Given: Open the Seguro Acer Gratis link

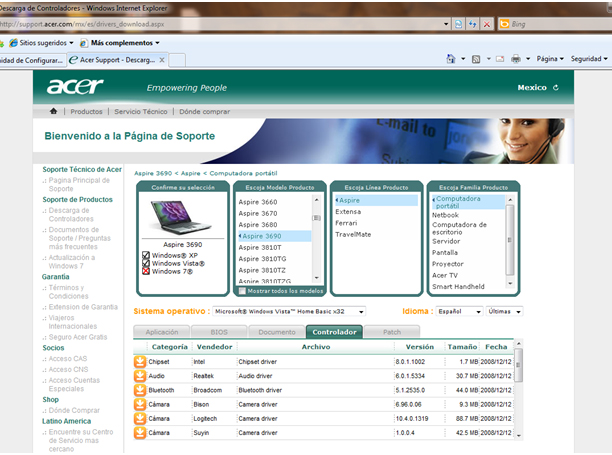Looking at the screenshot, I should click(78, 337).
